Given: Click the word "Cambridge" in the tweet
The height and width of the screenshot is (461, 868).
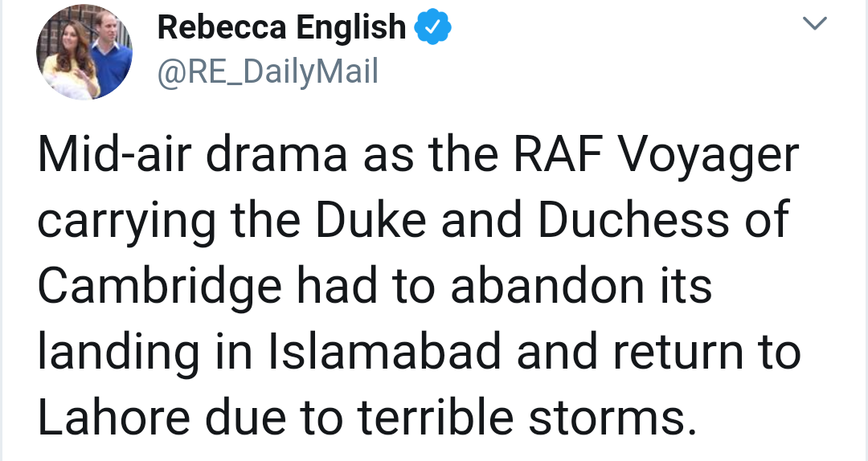Looking at the screenshot, I should [x=160, y=288].
